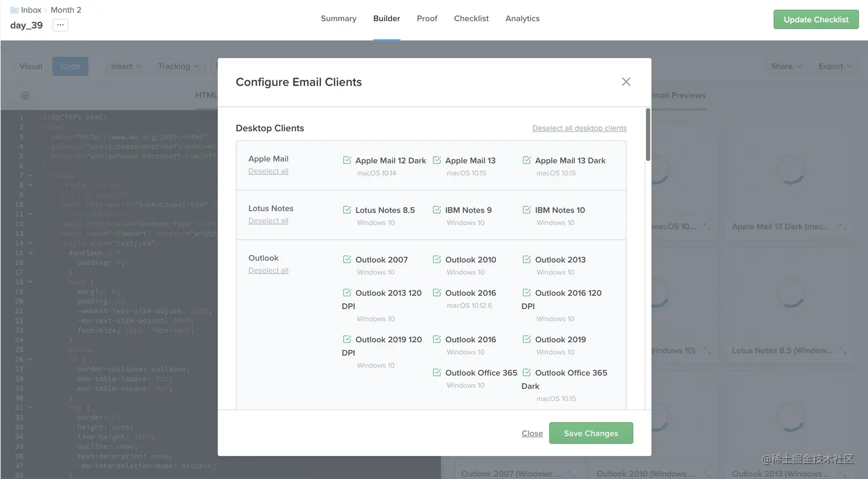Screen dimensions: 868x479
Task: Click the day_39 email title
Action: (x=26, y=25)
